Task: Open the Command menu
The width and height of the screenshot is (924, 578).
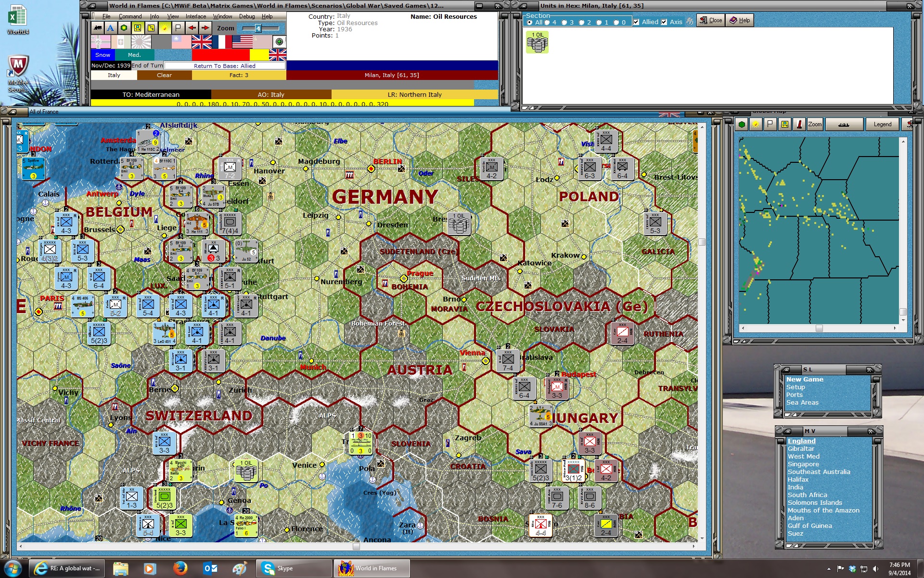Action: (130, 16)
